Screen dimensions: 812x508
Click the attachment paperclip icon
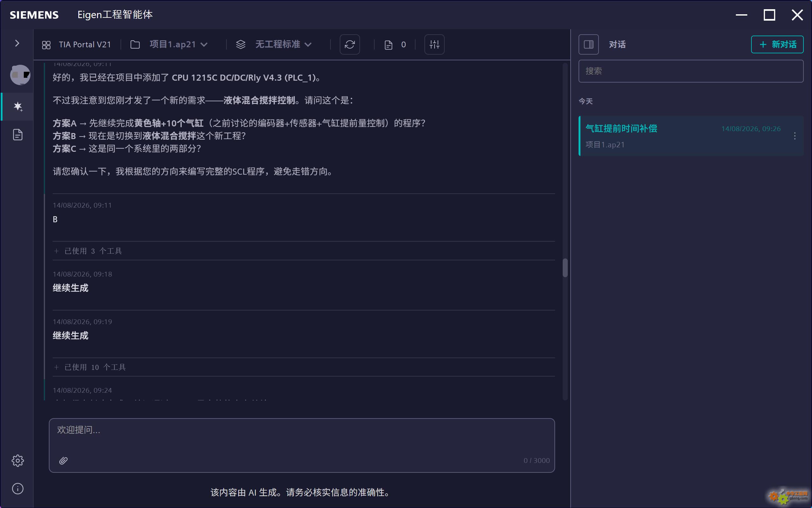pyautogui.click(x=63, y=460)
